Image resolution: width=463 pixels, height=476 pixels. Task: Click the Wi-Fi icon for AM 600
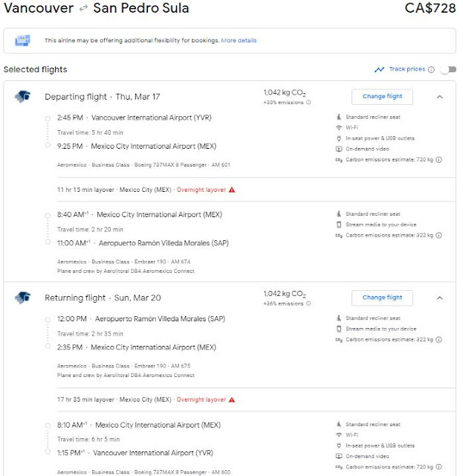pos(339,434)
